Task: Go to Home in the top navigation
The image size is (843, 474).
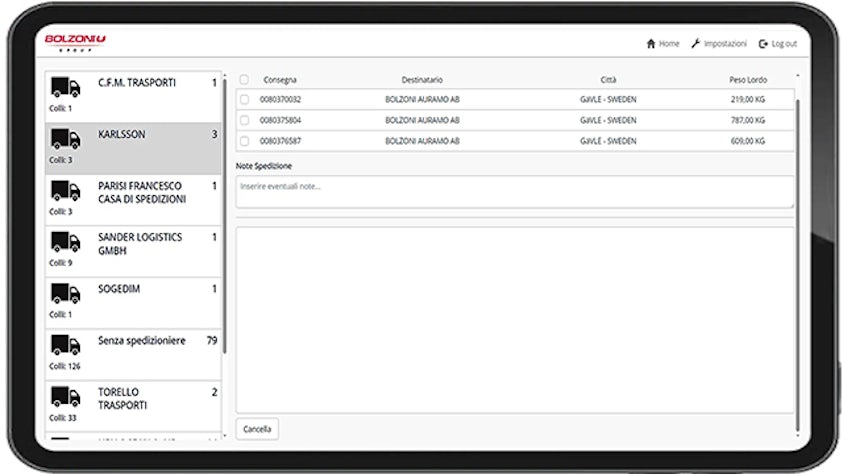Action: pyautogui.click(x=663, y=44)
